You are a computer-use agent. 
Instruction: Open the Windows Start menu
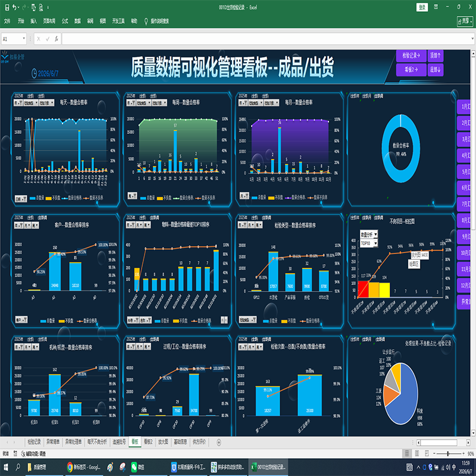point(6,467)
